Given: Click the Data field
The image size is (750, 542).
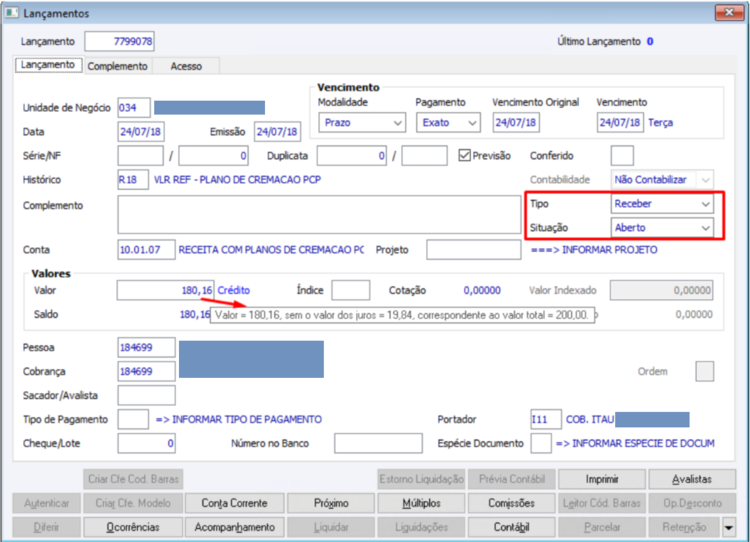Looking at the screenshot, I should (141, 132).
